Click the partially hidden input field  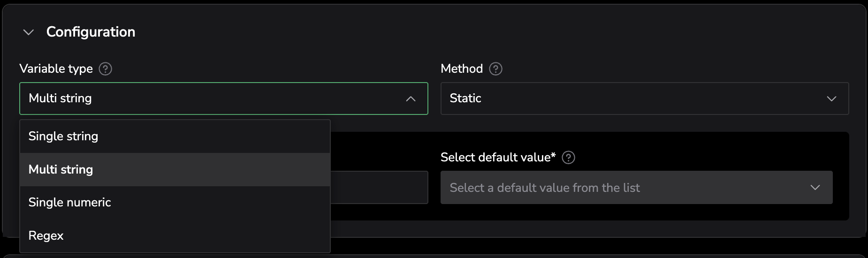pos(379,188)
